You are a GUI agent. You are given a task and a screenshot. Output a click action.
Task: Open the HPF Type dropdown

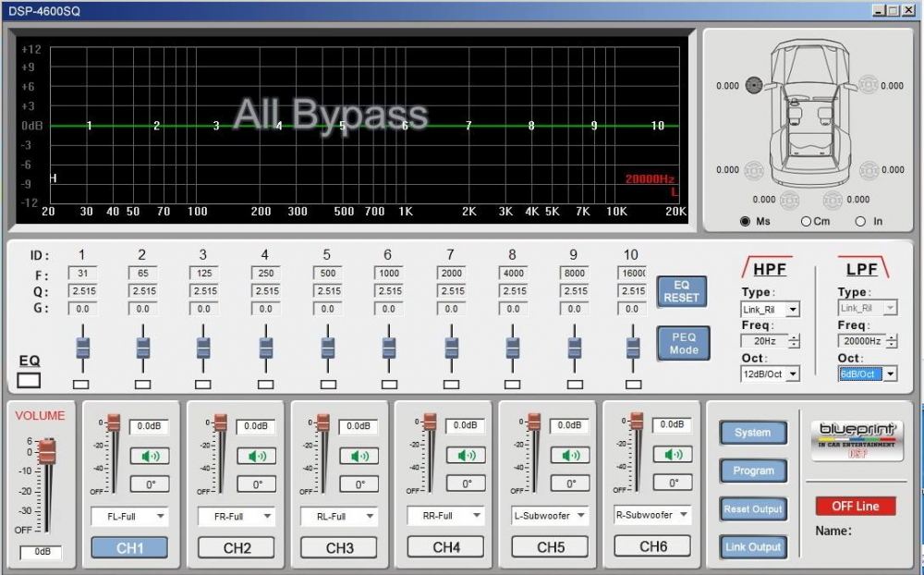click(x=792, y=310)
